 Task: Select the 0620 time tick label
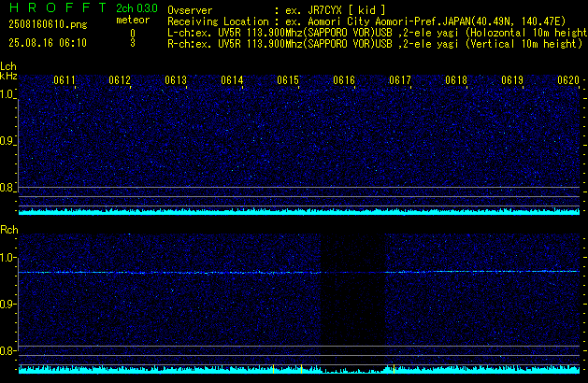point(568,80)
